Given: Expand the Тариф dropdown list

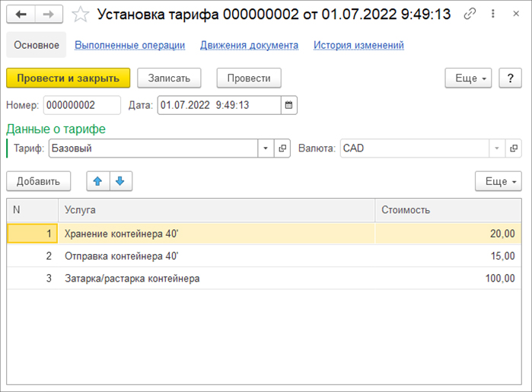Looking at the screenshot, I should 266,148.
